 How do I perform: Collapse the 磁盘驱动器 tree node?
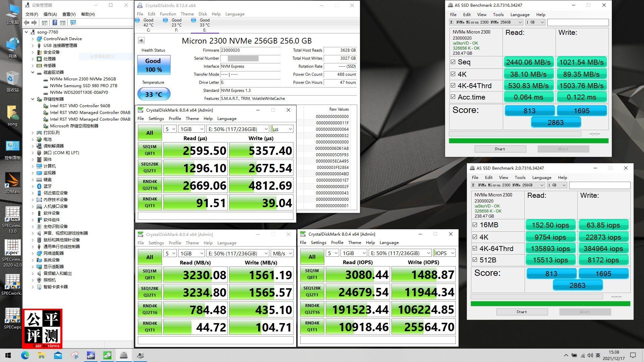tap(33, 72)
